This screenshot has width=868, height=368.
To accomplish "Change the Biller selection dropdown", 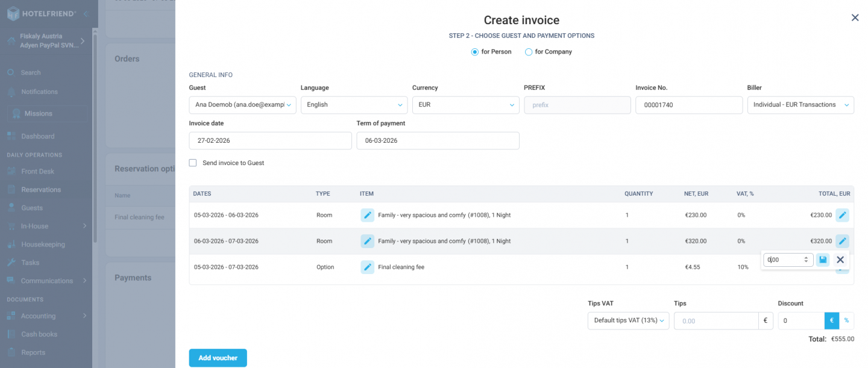I will click(x=800, y=104).
